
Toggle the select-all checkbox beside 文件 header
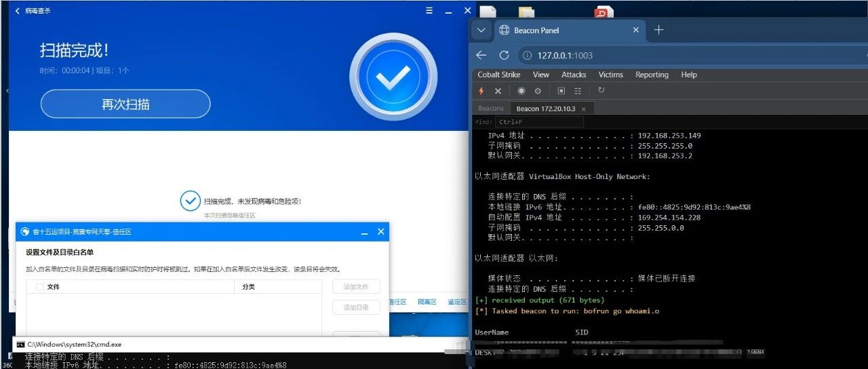[x=39, y=287]
